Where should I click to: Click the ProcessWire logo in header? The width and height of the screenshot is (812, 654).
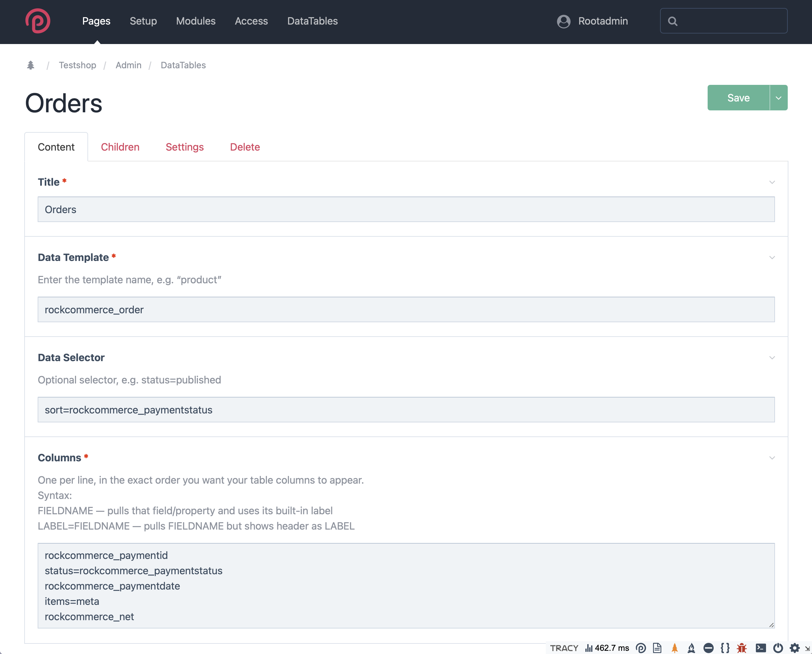[x=38, y=21]
